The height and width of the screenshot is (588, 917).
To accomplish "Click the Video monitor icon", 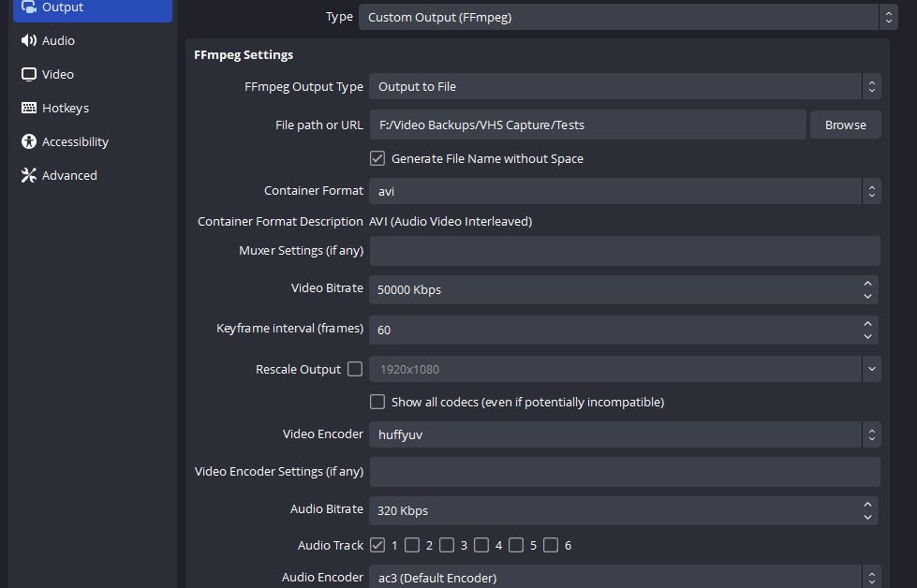I will tap(28, 74).
